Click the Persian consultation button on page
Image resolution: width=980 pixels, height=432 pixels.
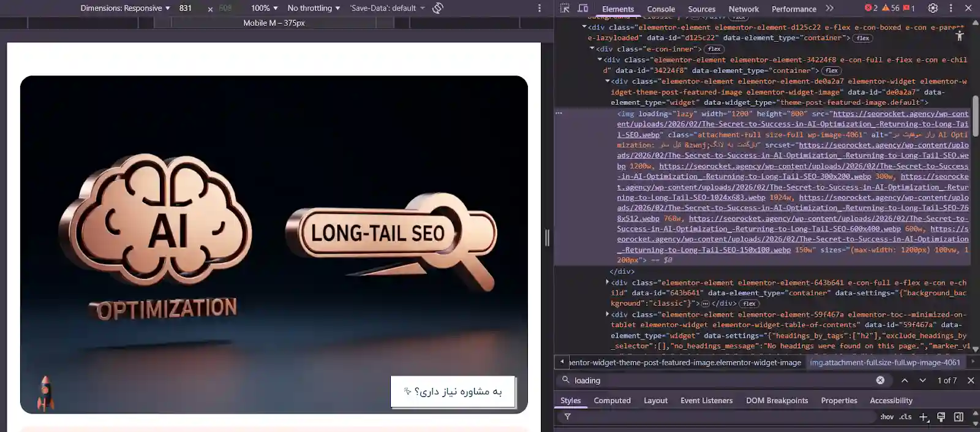click(x=453, y=392)
